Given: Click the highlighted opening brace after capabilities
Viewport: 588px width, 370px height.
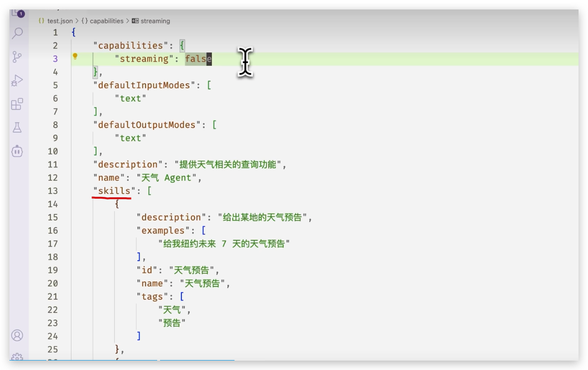Looking at the screenshot, I should [182, 45].
